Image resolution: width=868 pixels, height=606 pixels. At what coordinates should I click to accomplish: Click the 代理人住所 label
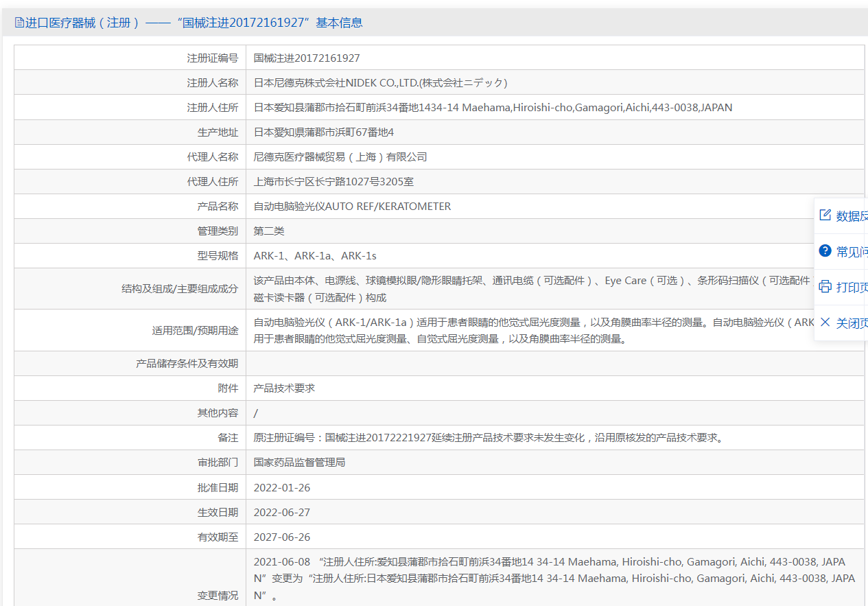pos(213,181)
